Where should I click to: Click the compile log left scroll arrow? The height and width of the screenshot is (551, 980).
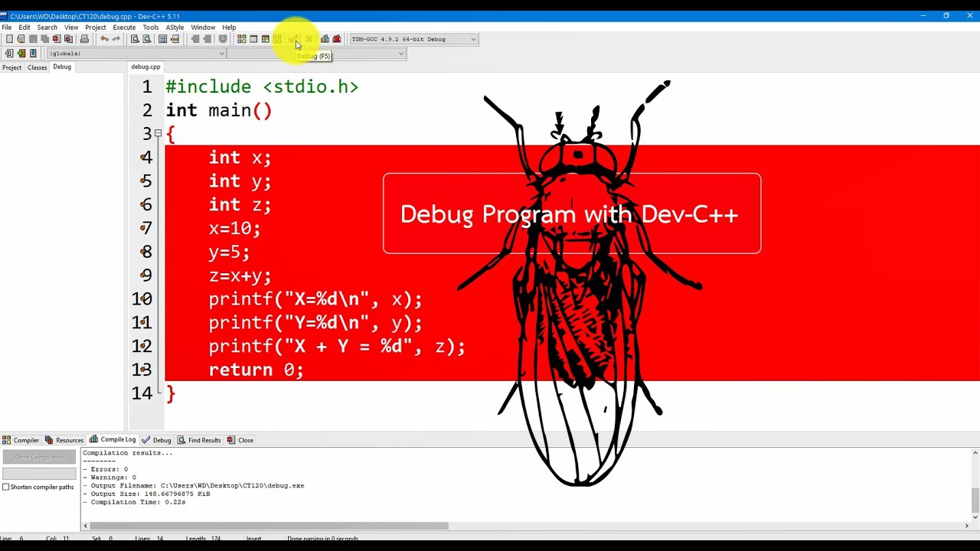86,526
